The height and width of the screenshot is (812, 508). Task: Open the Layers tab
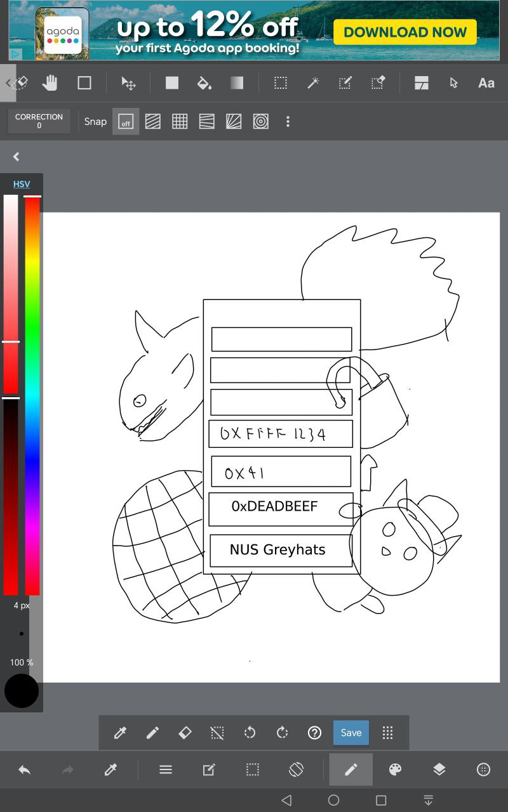point(439,769)
